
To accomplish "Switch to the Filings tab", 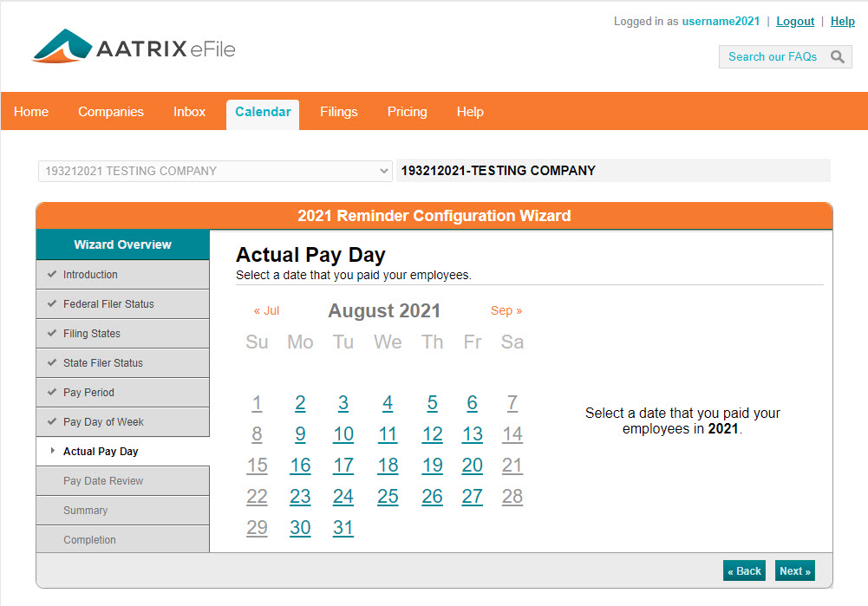I will (x=338, y=111).
